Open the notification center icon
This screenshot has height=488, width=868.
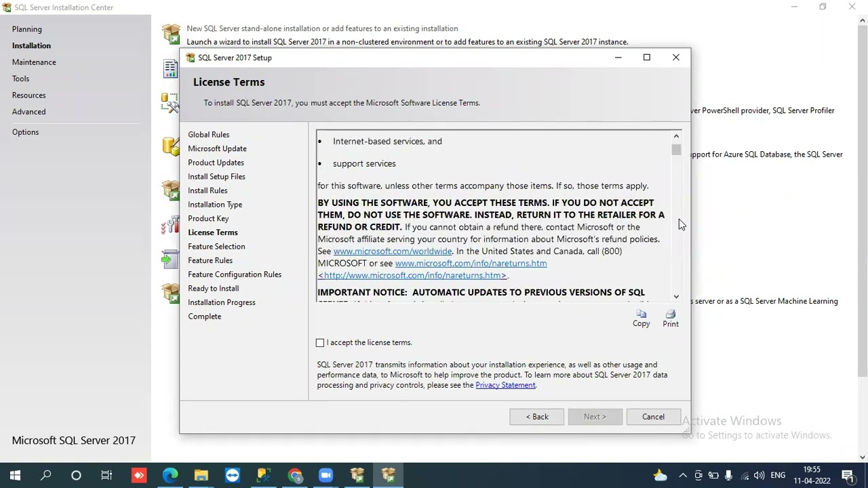coord(848,475)
